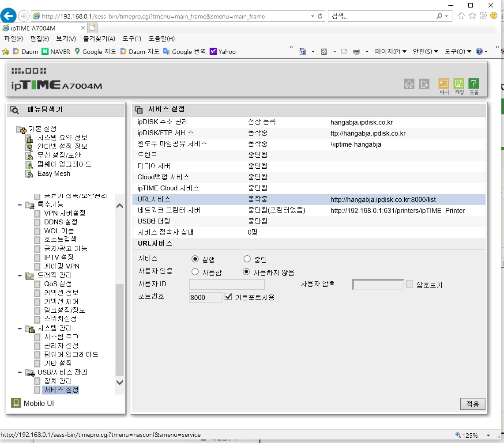Click the orange 다시 refresh icon
Viewport: 504px width, 443px height.
444,83
